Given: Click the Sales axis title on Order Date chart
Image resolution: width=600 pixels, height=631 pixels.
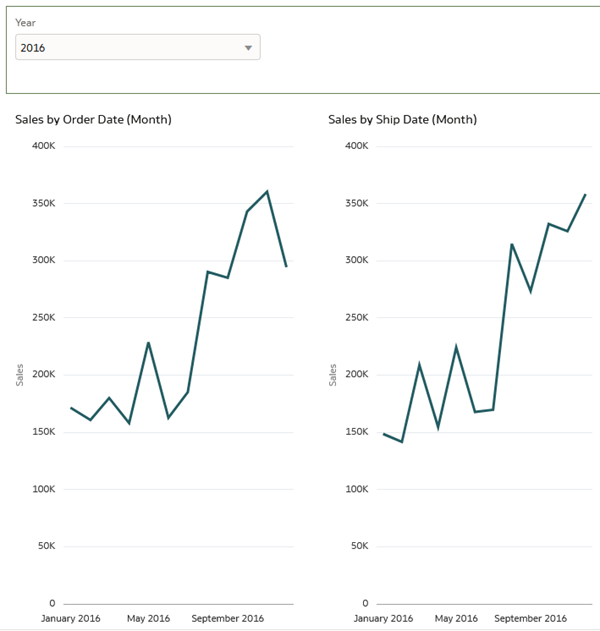Looking at the screenshot, I should pyautogui.click(x=20, y=375).
